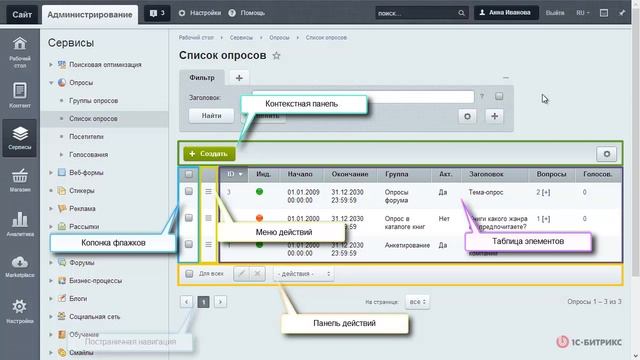Open notifications counter showing 3
640x360 pixels.
pyautogui.click(x=157, y=13)
